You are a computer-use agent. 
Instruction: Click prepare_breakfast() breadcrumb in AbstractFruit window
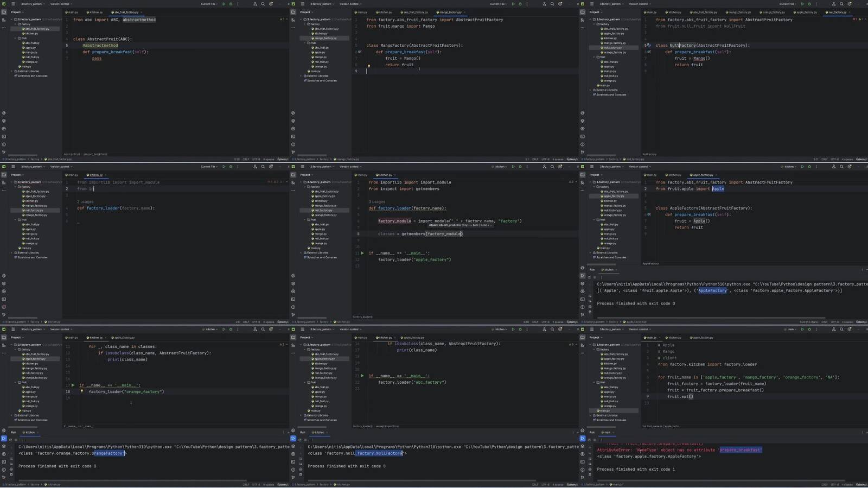(x=95, y=154)
